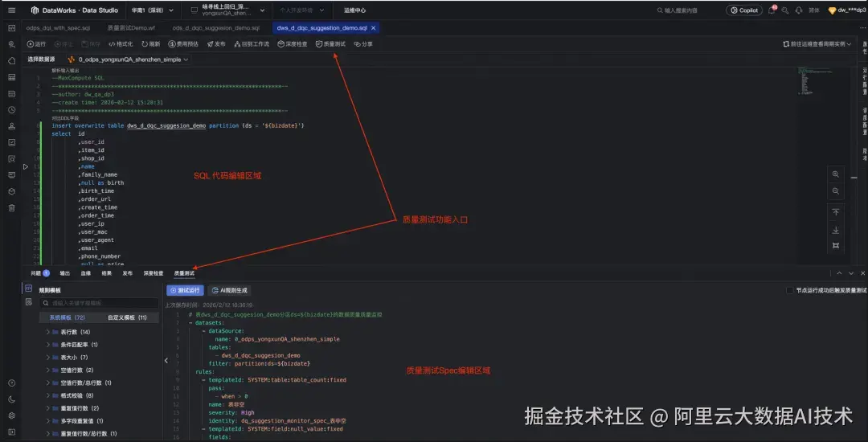This screenshot has width=868, height=442.
Task: Switch to ods_d_dqc_suggesion_demo.sql tab
Action: [x=216, y=27]
